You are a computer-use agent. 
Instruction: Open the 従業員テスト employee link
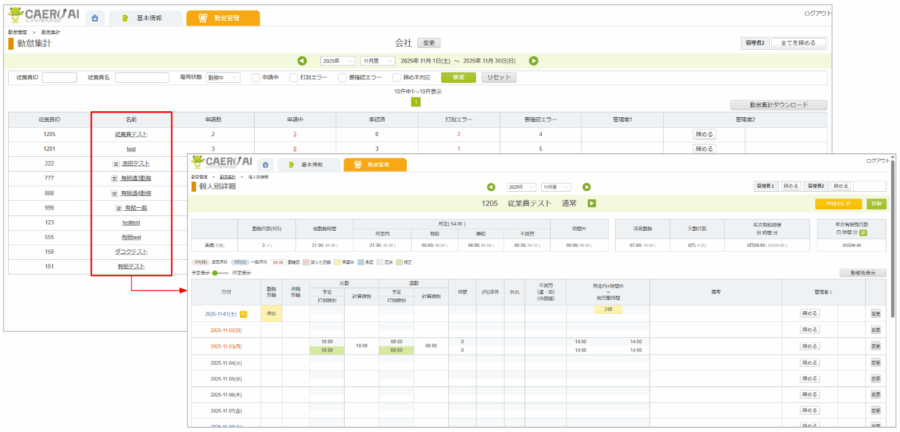[131, 133]
